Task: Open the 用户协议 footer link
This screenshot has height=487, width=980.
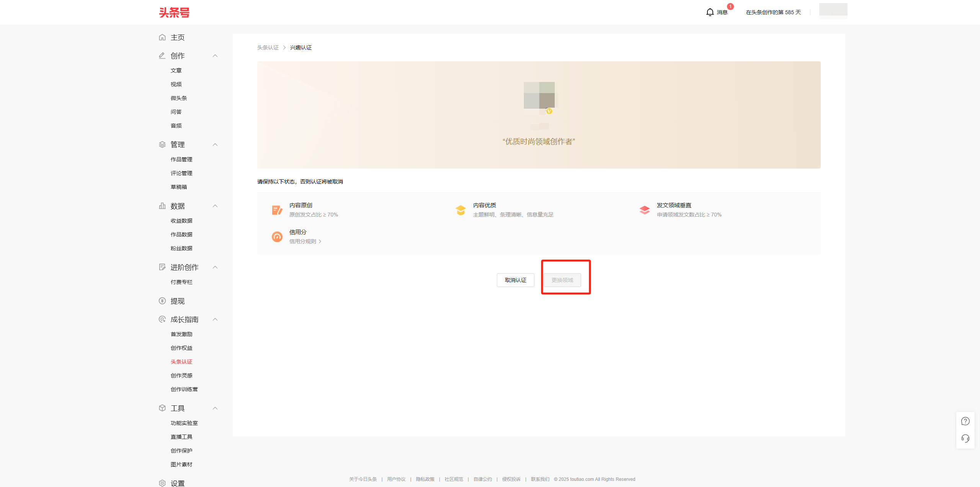Action: point(396,479)
